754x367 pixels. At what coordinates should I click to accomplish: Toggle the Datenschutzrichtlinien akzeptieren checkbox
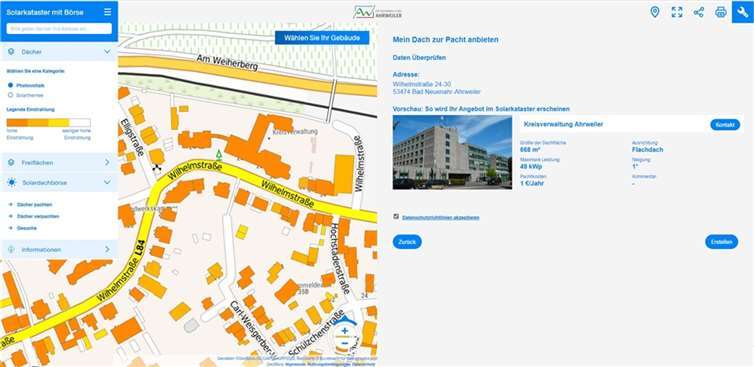[x=396, y=216]
